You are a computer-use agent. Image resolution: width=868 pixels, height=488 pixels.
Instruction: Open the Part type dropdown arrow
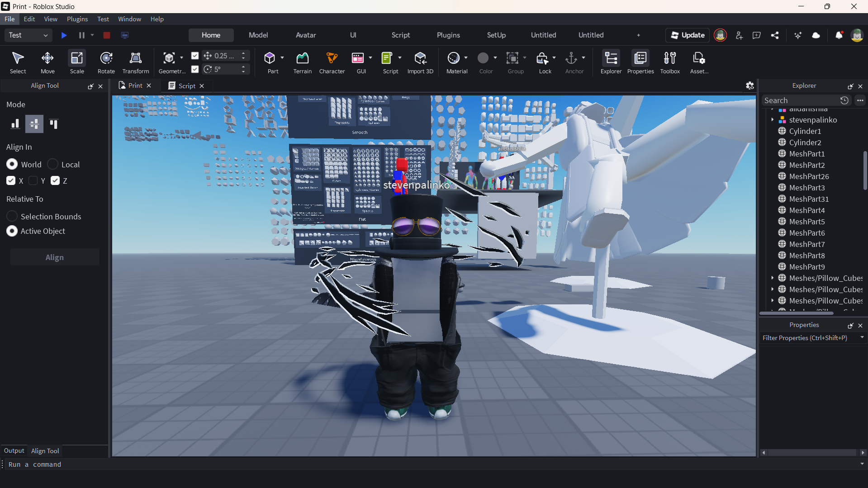(x=282, y=57)
